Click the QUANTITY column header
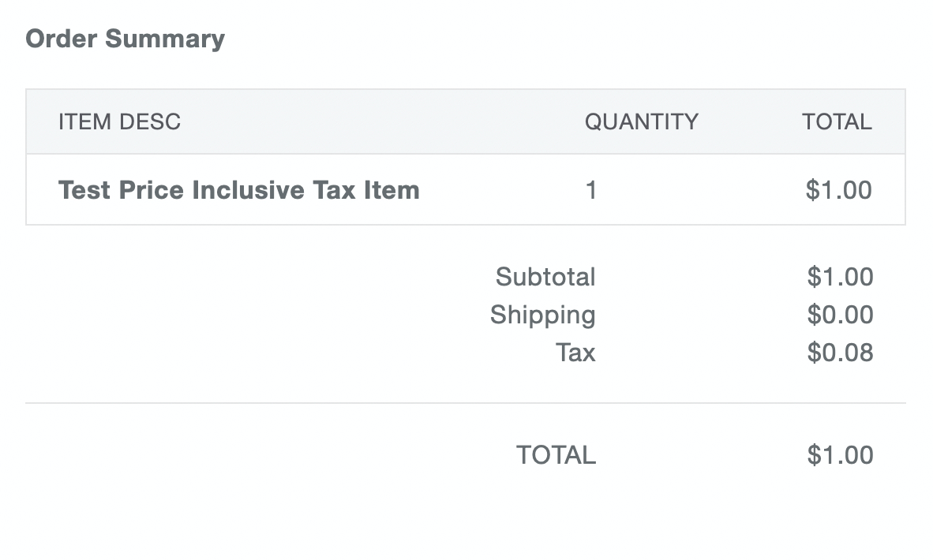Image resolution: width=933 pixels, height=560 pixels. pos(641,121)
